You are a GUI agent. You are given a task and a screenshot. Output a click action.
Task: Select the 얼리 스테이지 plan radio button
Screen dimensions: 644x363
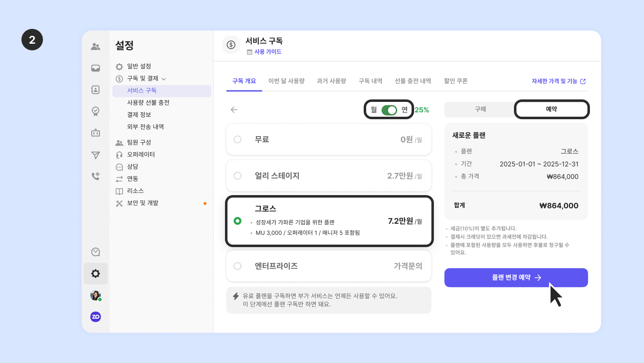coord(238,176)
